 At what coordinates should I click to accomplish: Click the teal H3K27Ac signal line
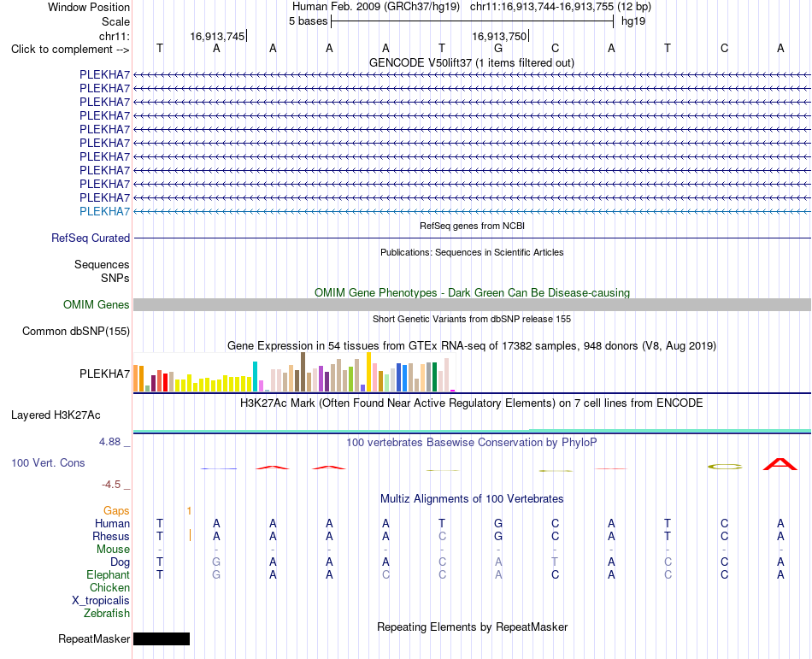pos(472,431)
